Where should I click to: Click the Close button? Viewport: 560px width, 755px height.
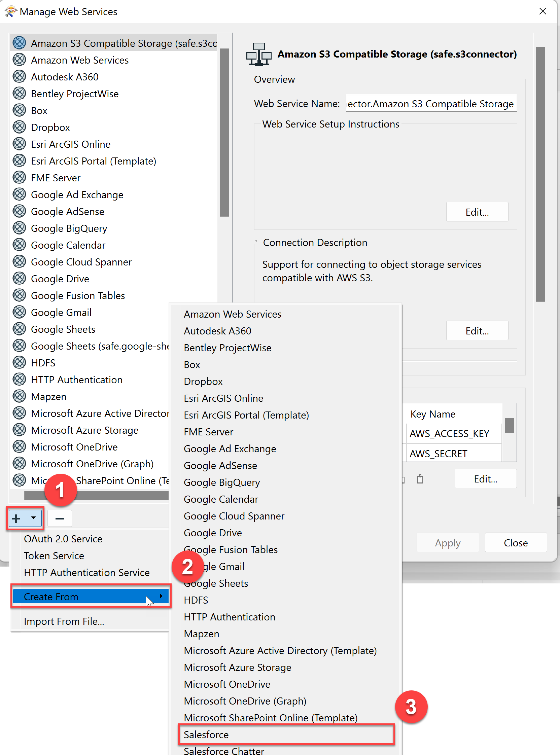pos(516,543)
